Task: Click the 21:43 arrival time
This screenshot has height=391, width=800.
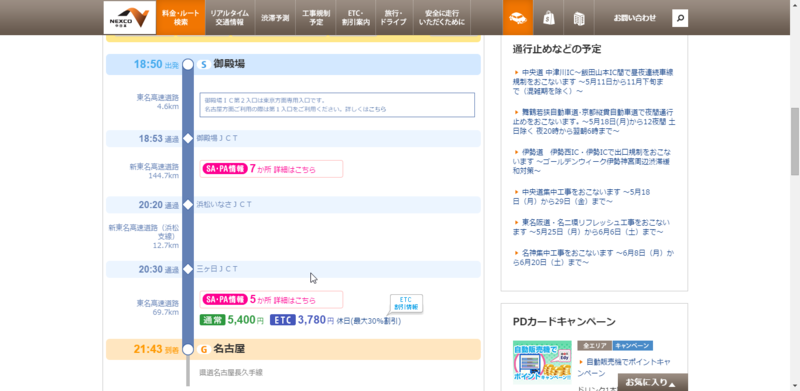Action: (x=148, y=349)
